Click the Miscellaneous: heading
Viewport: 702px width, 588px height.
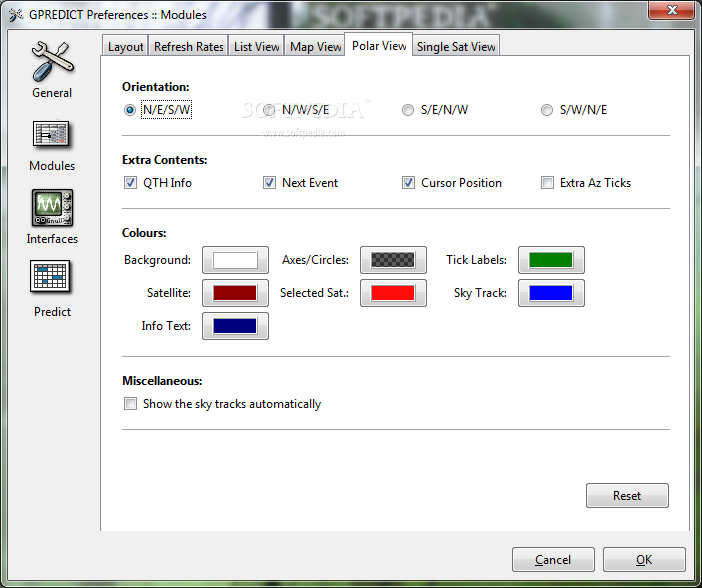(x=162, y=381)
